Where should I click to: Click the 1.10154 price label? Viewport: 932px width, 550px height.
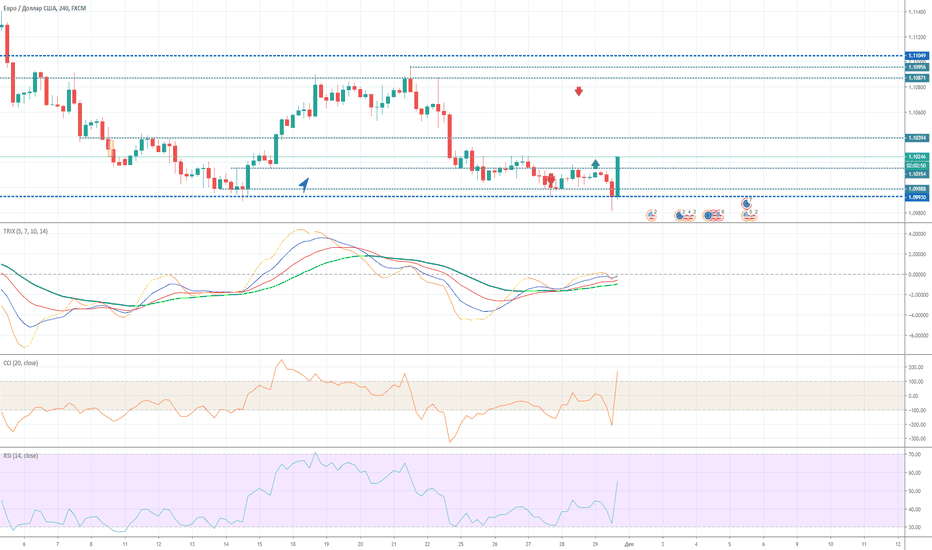point(916,174)
